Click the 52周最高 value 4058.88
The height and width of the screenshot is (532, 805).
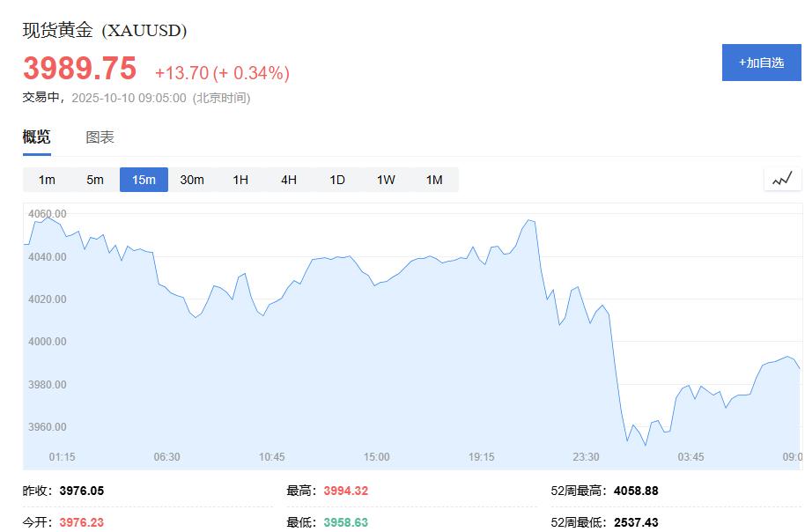coord(634,491)
